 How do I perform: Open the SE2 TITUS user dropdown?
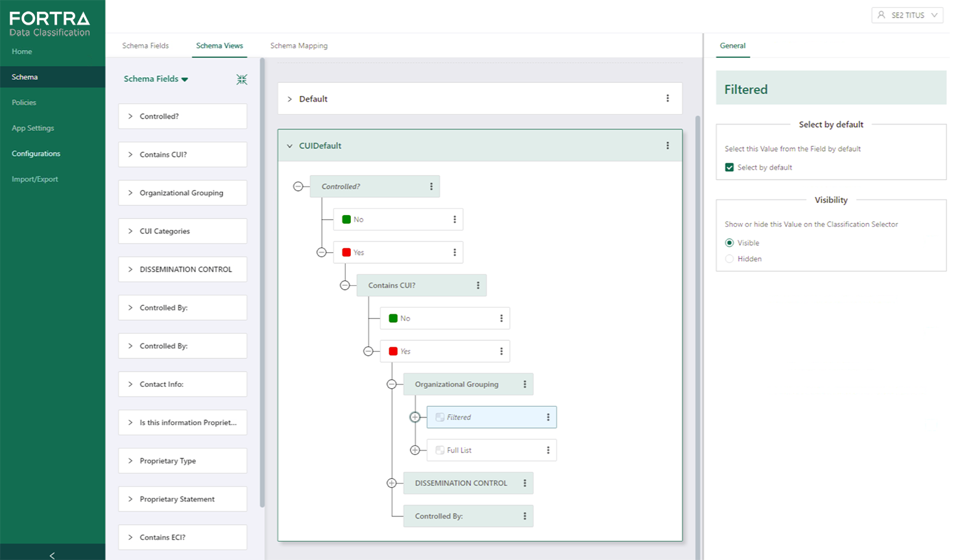tap(907, 15)
